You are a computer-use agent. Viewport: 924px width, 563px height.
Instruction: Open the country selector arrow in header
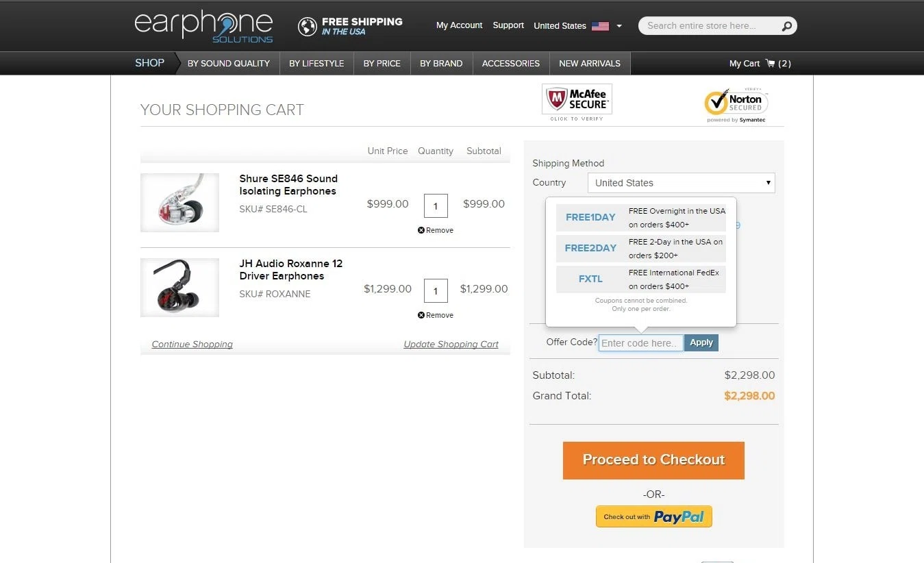(x=619, y=26)
